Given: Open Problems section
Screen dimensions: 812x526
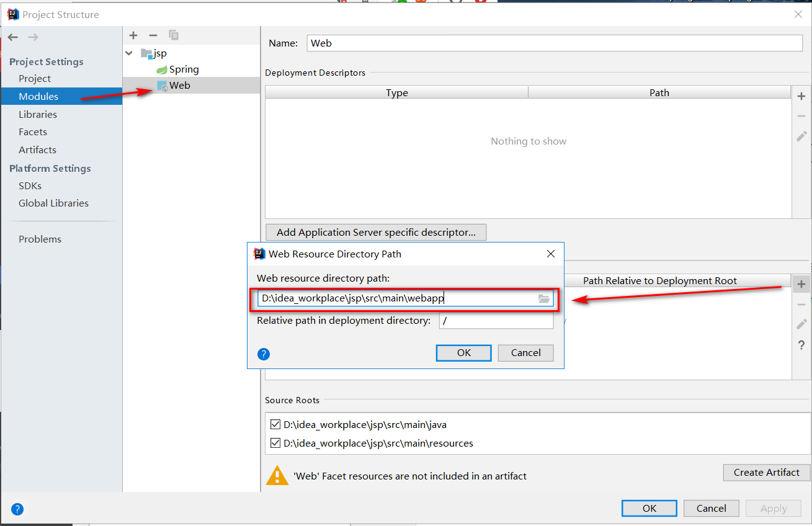Looking at the screenshot, I should [x=40, y=239].
